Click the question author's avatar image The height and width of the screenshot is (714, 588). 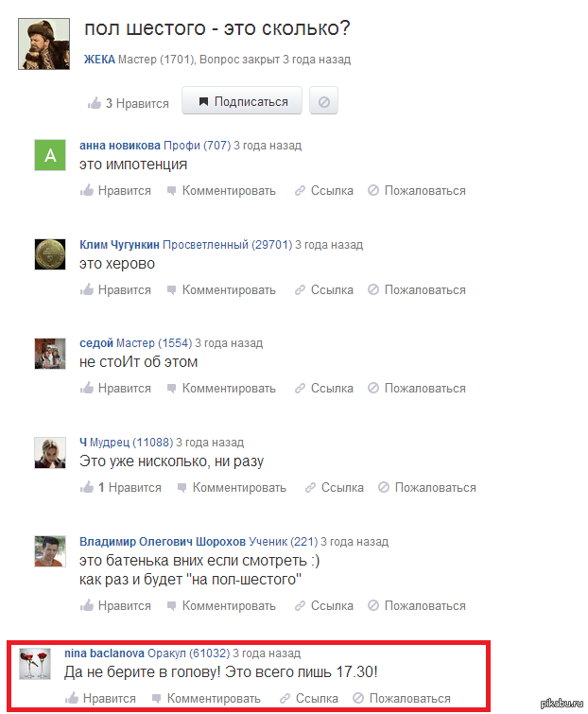click(44, 44)
